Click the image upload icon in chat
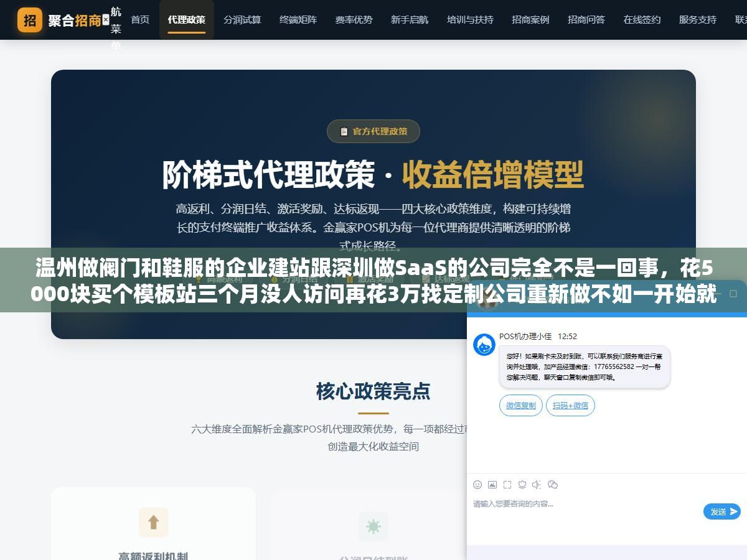747x560 pixels. coord(492,485)
